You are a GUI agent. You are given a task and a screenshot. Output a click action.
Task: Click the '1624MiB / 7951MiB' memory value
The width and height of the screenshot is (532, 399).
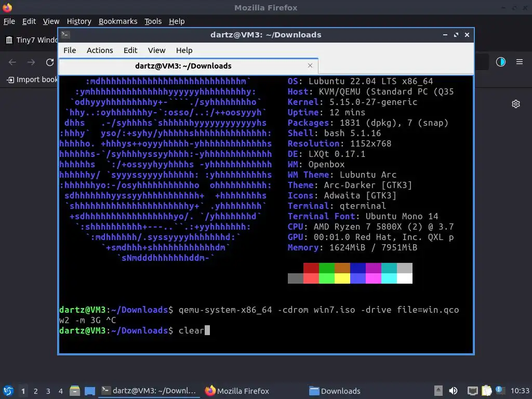coord(373,248)
